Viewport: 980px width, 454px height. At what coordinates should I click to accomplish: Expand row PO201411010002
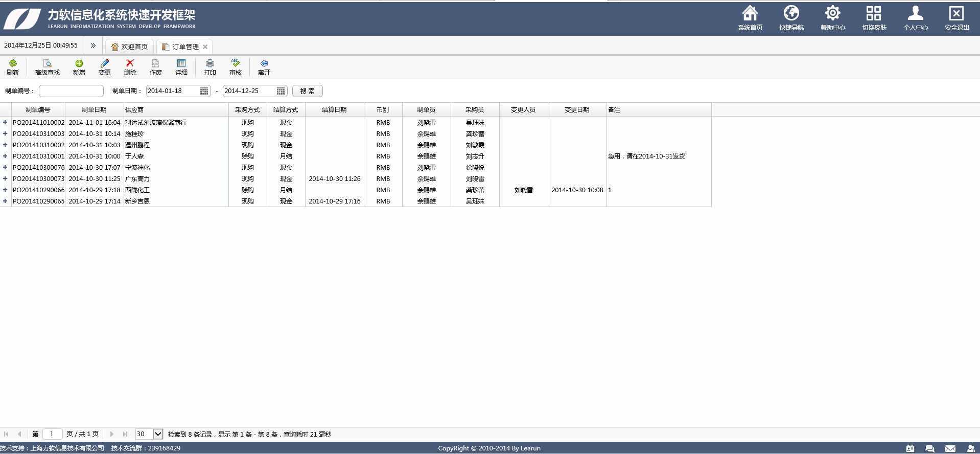tap(5, 122)
